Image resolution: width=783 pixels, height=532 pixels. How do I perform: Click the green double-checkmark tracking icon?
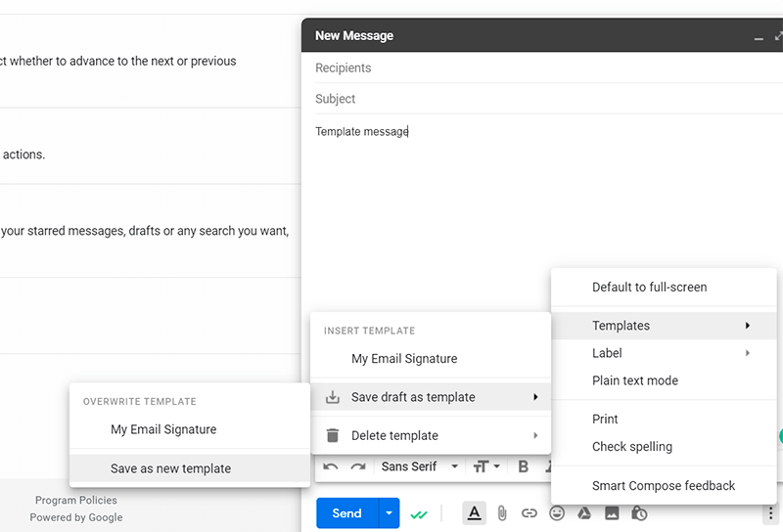(419, 514)
